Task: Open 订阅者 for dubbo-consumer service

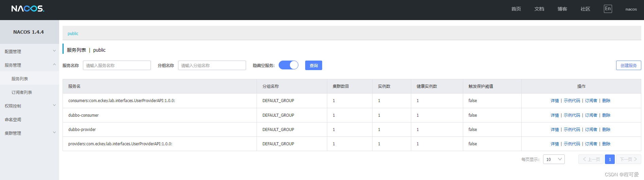Action: (x=591, y=115)
